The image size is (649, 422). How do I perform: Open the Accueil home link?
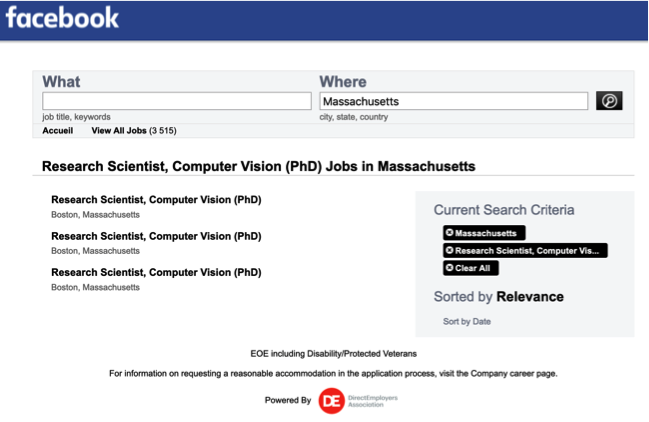pos(58,131)
